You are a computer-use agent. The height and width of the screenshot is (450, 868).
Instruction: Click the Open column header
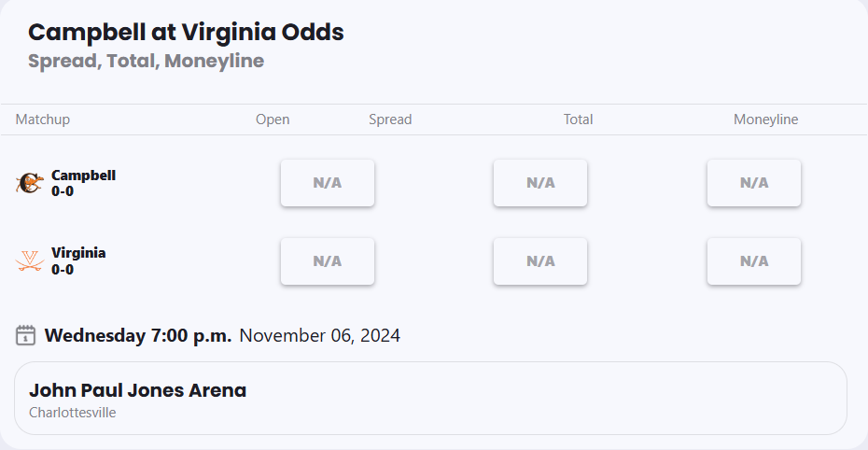[x=273, y=120]
